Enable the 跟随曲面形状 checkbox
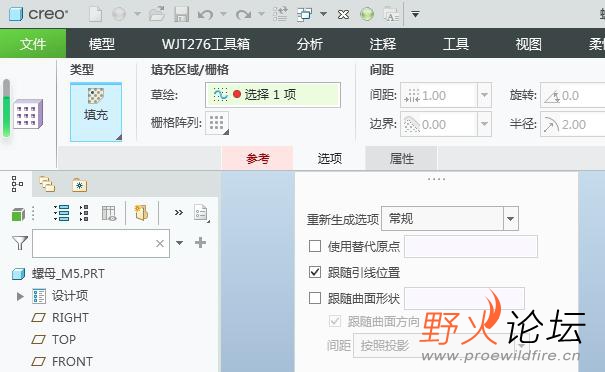 point(315,298)
